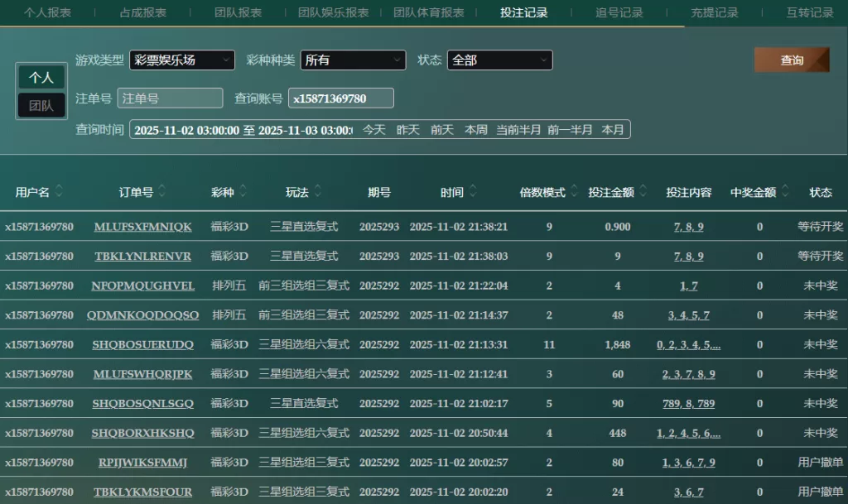848x504 pixels.
Task: Switch to the 追号记录 tab
Action: point(619,12)
